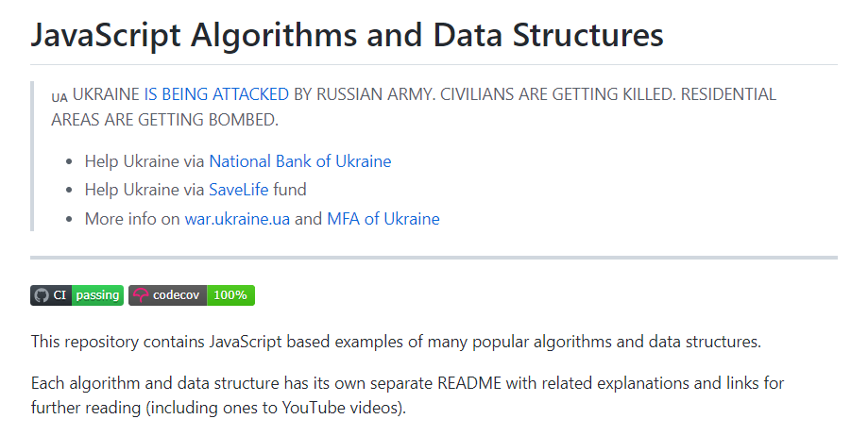Click the GitHub logo in CI badge
868x436 pixels.
pos(42,295)
